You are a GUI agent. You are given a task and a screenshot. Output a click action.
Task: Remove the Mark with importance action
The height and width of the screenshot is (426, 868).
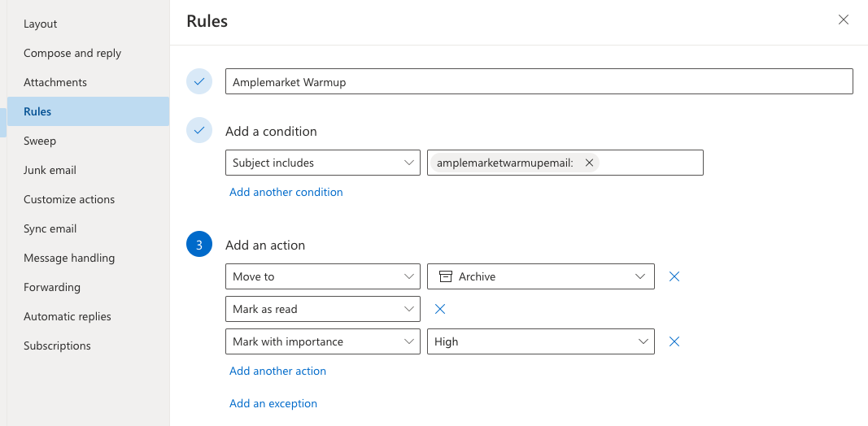point(674,341)
